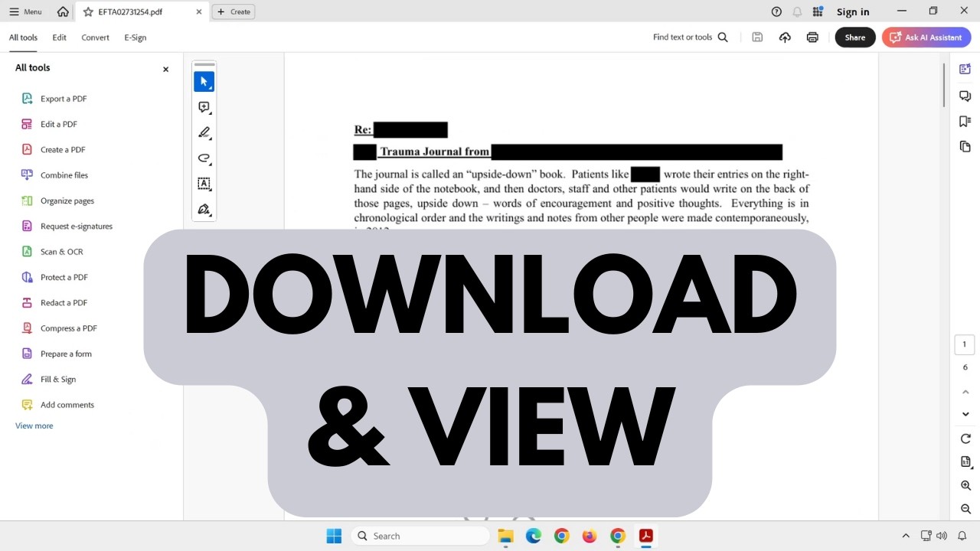Go to Acrobat Home icon
980x551 pixels.
(63, 11)
